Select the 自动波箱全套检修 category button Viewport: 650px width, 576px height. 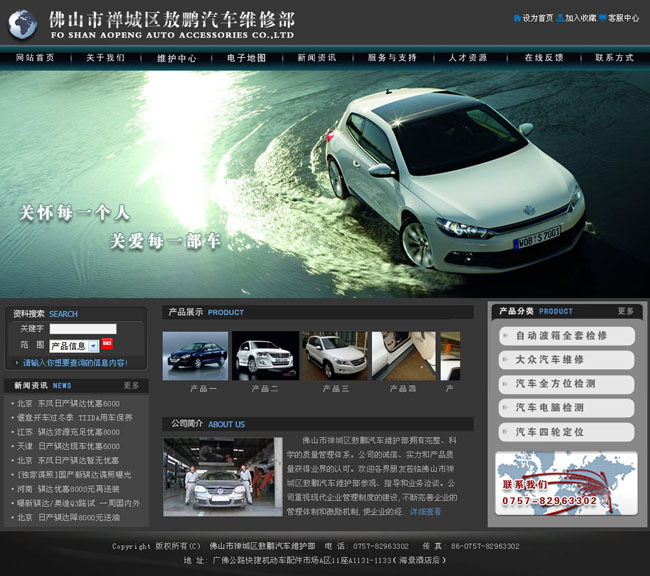(567, 335)
